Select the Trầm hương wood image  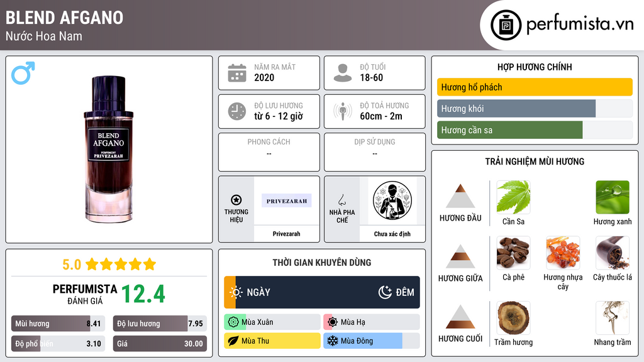click(x=513, y=318)
